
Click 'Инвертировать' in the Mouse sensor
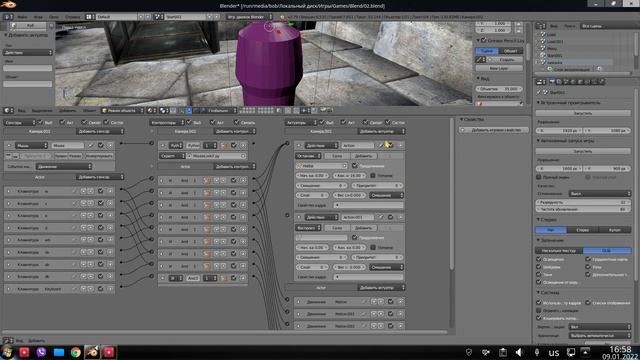coord(99,156)
